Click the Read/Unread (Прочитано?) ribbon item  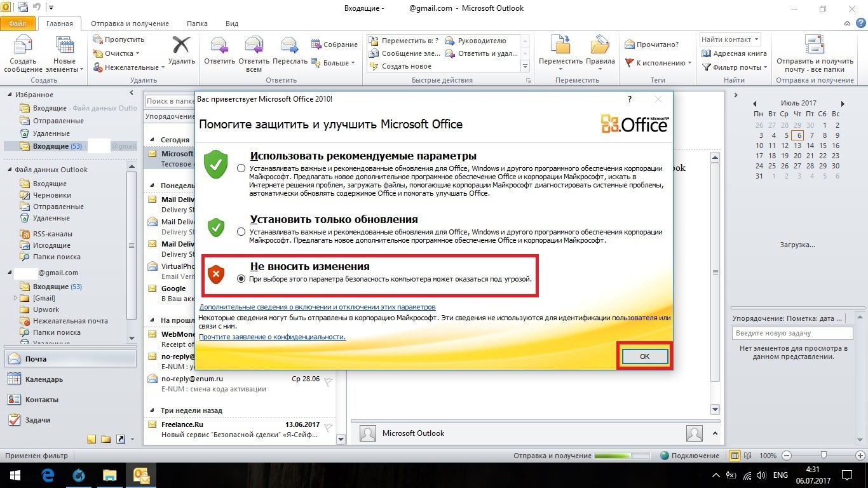point(652,44)
